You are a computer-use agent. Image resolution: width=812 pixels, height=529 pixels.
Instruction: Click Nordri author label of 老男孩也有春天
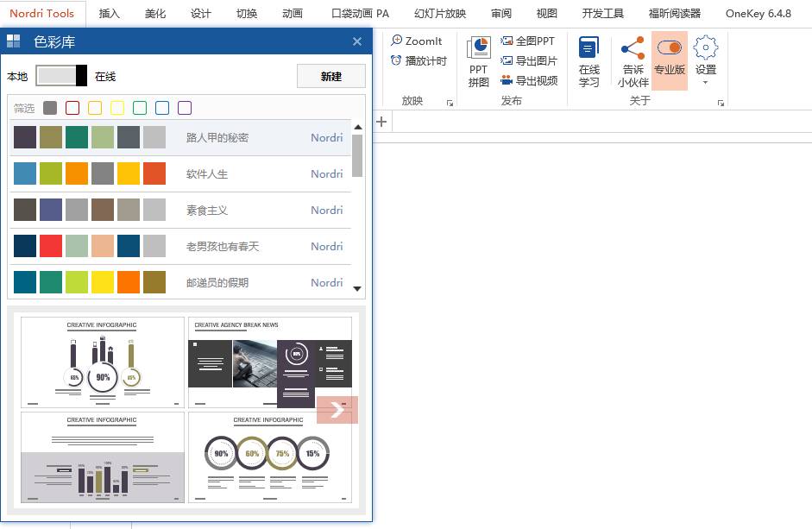coord(327,247)
